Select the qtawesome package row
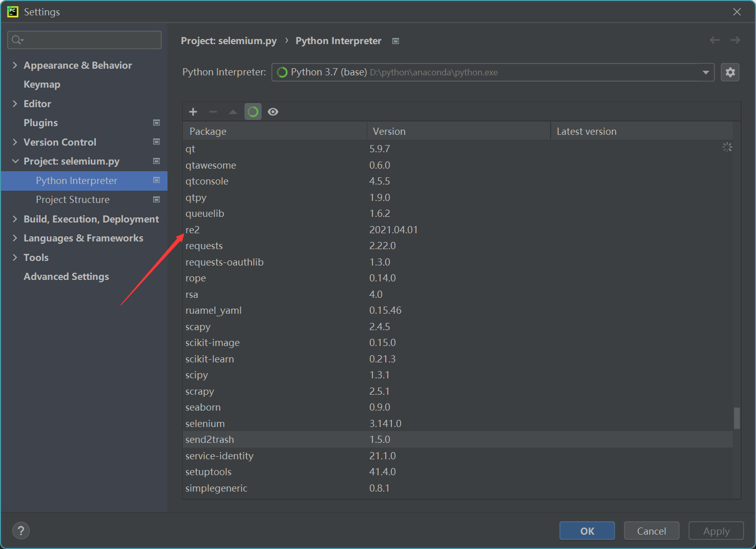The height and width of the screenshot is (549, 756). 458,165
